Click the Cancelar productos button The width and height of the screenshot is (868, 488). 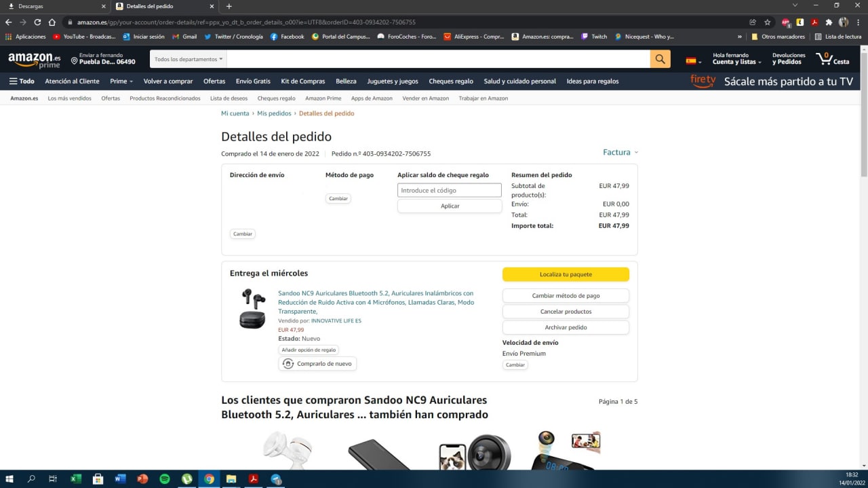(566, 312)
